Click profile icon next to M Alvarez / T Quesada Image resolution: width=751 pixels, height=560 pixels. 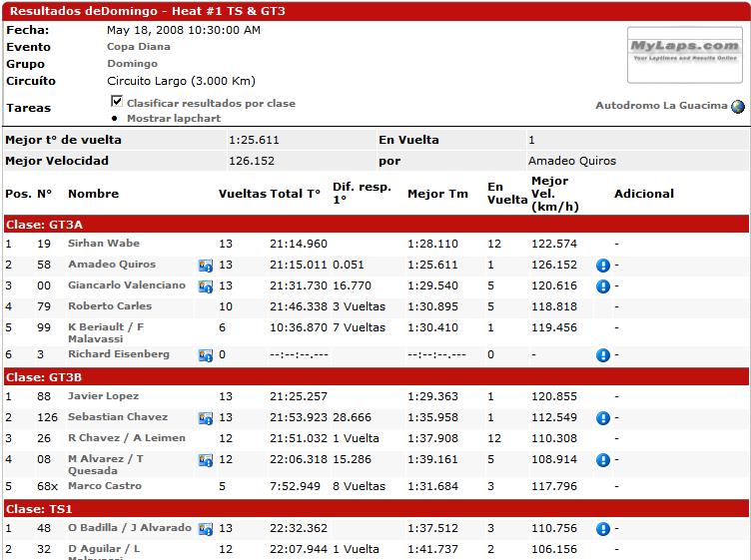pos(206,460)
